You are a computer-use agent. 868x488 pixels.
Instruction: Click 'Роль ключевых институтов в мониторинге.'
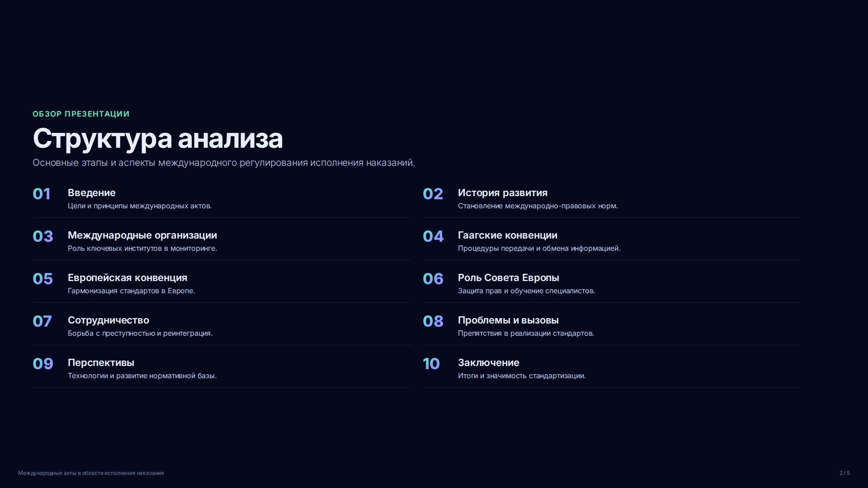pyautogui.click(x=142, y=249)
